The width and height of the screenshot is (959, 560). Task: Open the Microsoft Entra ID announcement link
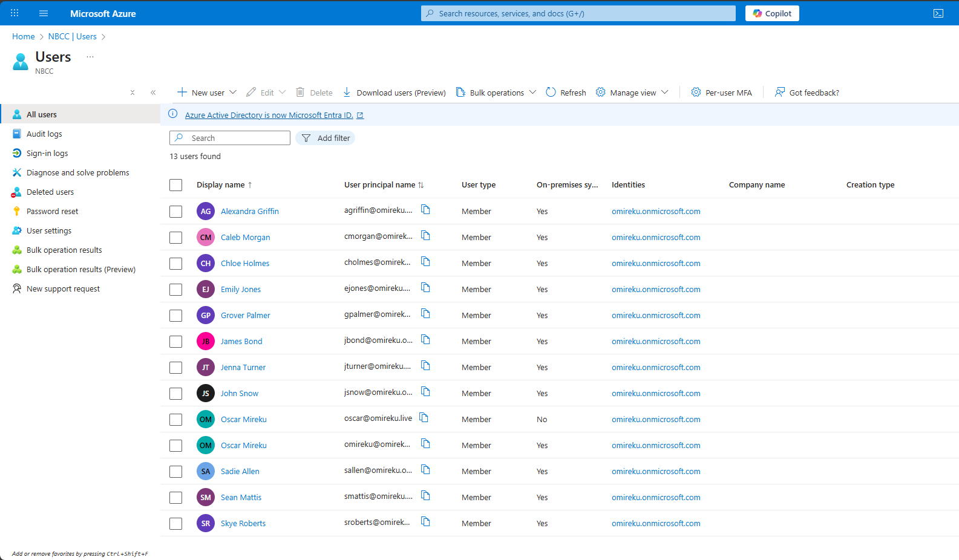(x=269, y=115)
